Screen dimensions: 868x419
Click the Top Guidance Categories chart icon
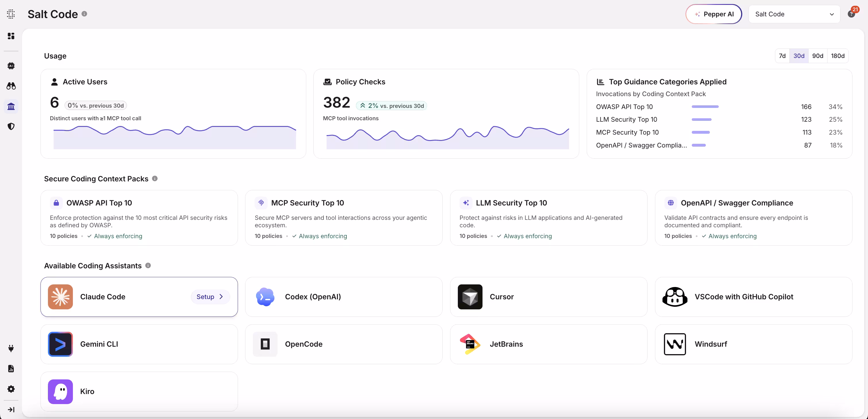(x=600, y=82)
